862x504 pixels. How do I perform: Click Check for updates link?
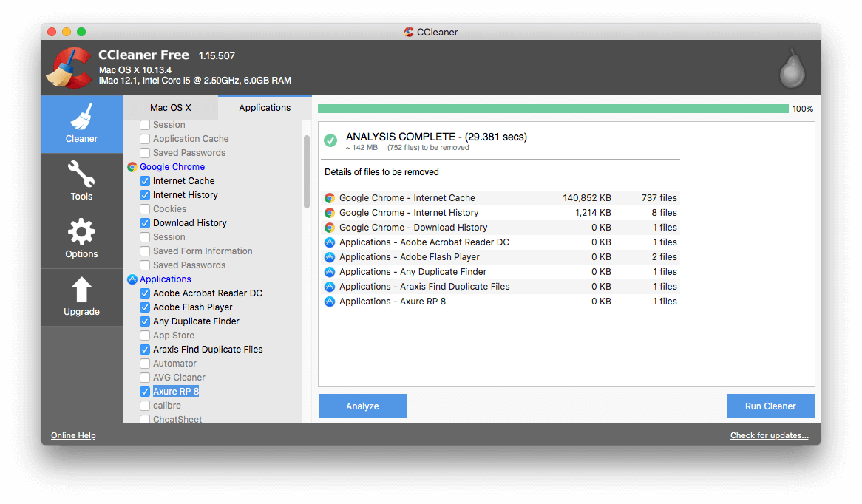pyautogui.click(x=769, y=435)
